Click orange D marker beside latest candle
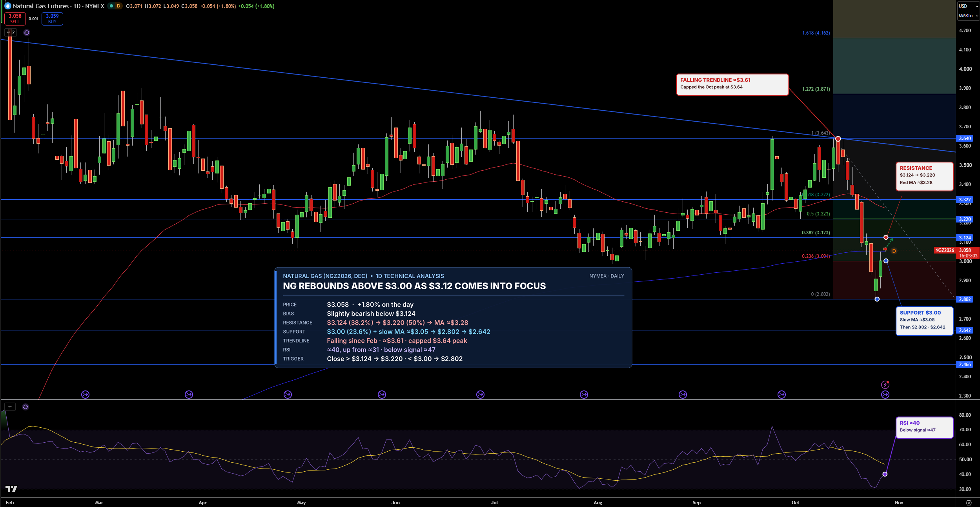The height and width of the screenshot is (507, 980). click(894, 251)
